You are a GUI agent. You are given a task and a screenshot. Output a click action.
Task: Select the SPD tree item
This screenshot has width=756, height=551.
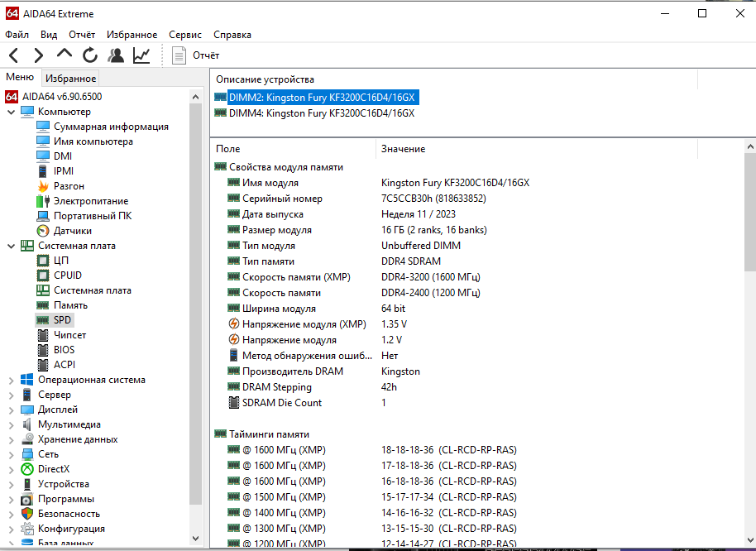coord(62,320)
